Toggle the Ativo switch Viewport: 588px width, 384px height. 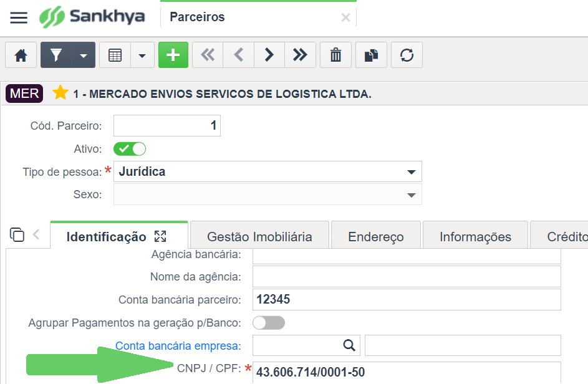[x=130, y=149]
